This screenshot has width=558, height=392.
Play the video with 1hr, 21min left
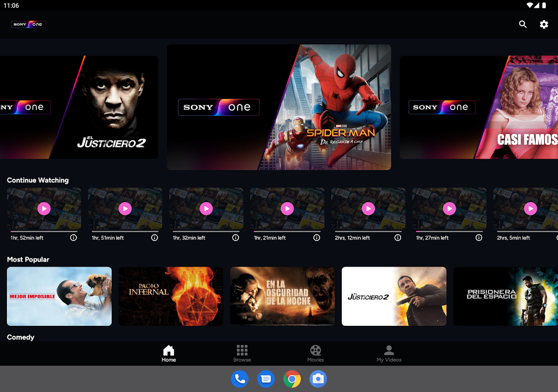[x=287, y=209]
